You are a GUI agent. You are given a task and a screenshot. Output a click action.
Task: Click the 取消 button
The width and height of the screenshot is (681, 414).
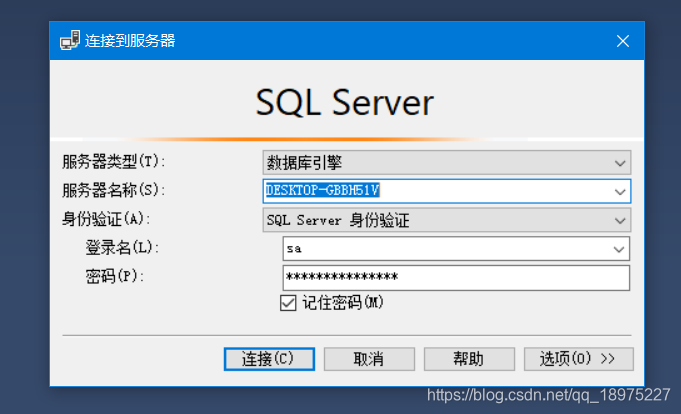click(x=369, y=359)
